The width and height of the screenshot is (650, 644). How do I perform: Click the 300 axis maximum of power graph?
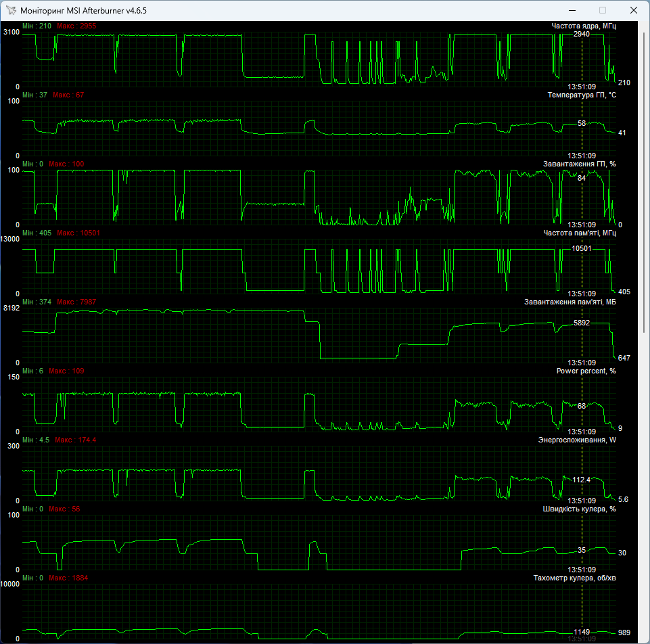[x=14, y=446]
